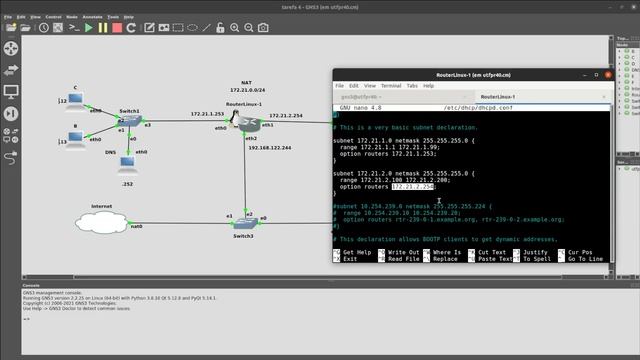The width and height of the screenshot is (640, 360).
Task: Select the DNS computer node
Action: (x=127, y=164)
